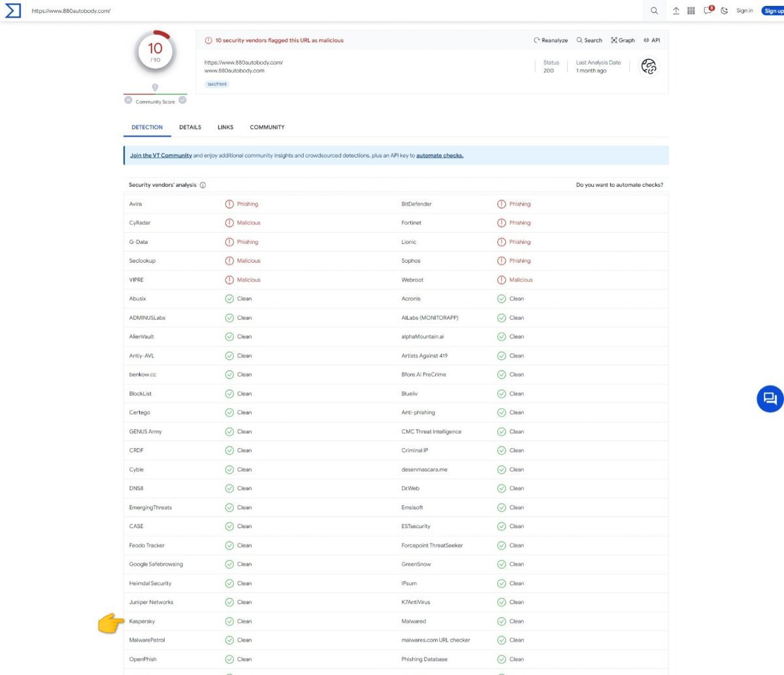Toggle dark mode moon icon
This screenshot has width=784, height=675.
click(725, 10)
